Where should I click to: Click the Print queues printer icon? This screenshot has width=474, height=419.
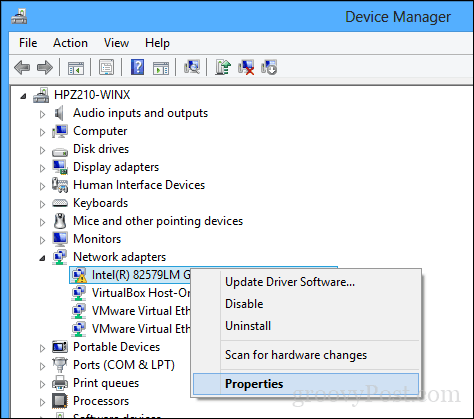coord(60,383)
